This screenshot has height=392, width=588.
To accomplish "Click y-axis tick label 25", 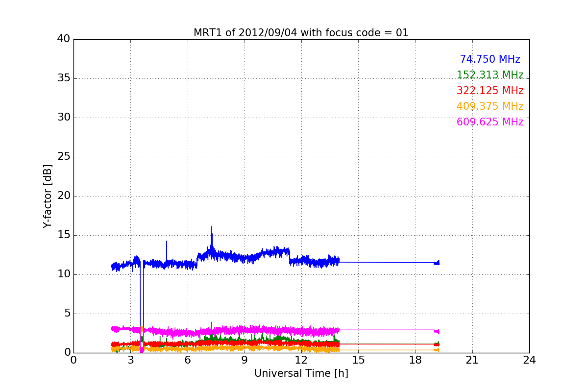I will click(x=63, y=157).
